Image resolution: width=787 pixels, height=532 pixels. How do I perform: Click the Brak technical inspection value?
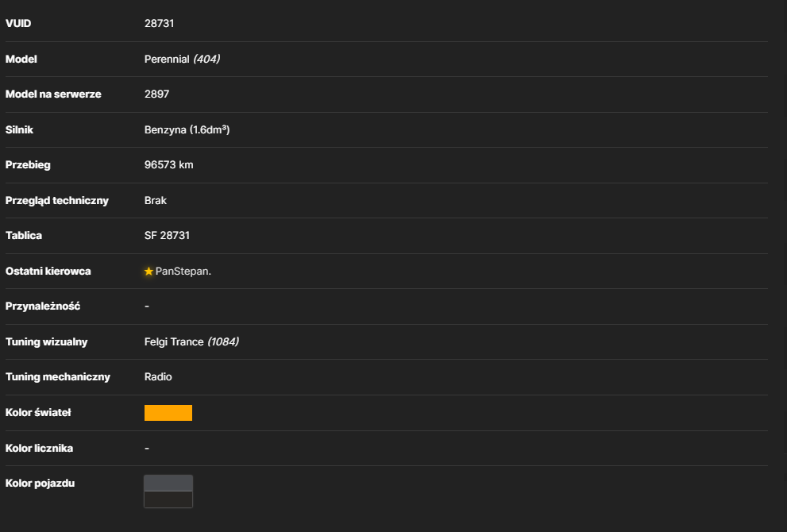point(156,201)
